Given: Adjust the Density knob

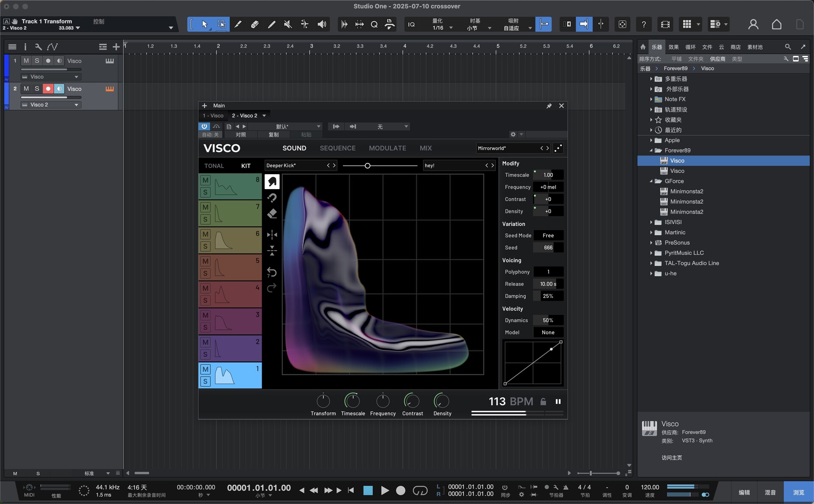Looking at the screenshot, I should [442, 401].
